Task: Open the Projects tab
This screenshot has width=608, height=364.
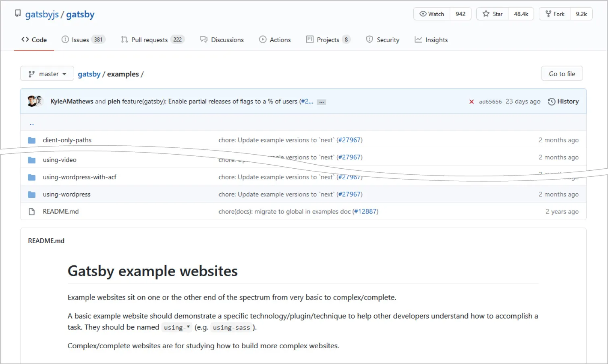Action: pyautogui.click(x=328, y=39)
